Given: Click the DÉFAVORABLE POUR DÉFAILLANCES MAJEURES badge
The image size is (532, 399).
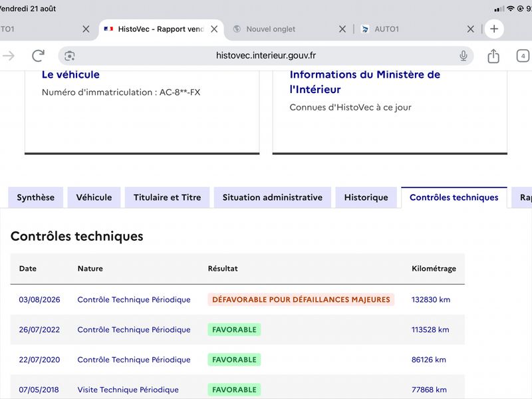Looking at the screenshot, I should [301, 300].
